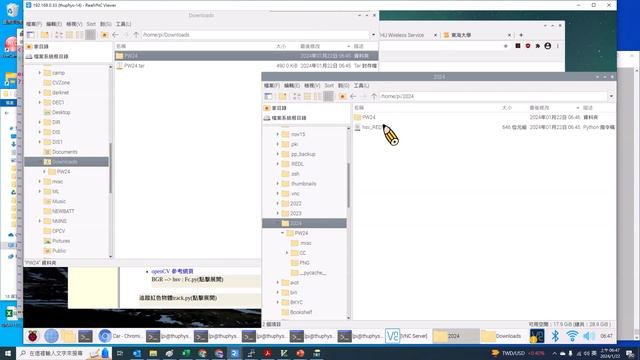
Task: Switch to Downloads taskbar button in Pi panel
Action: coord(502,336)
